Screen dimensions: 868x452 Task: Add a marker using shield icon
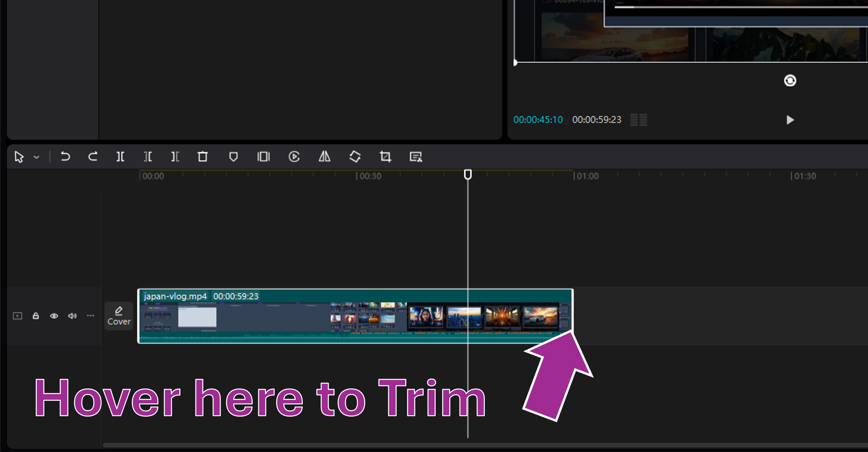click(x=233, y=157)
